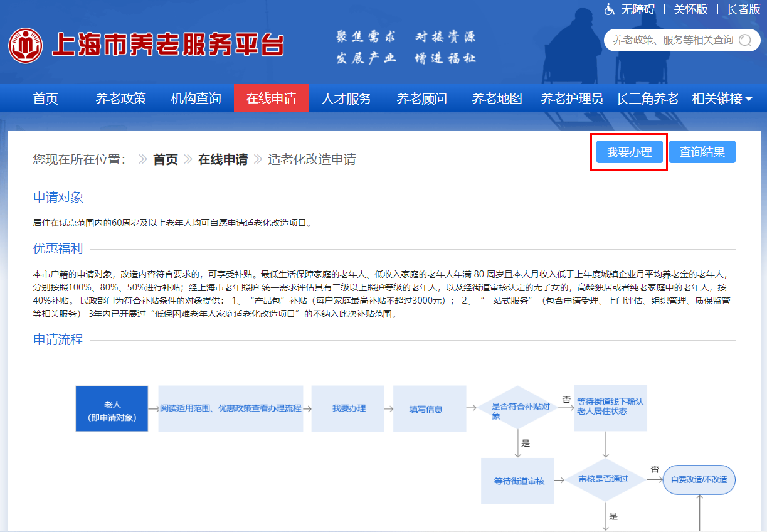Open 长三角养老 navigation item
The height and width of the screenshot is (532, 767).
coord(647,98)
